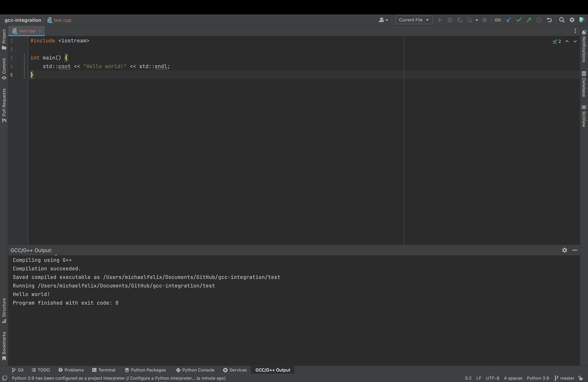Open gcc-integration in the breadcrumb bar

(23, 20)
